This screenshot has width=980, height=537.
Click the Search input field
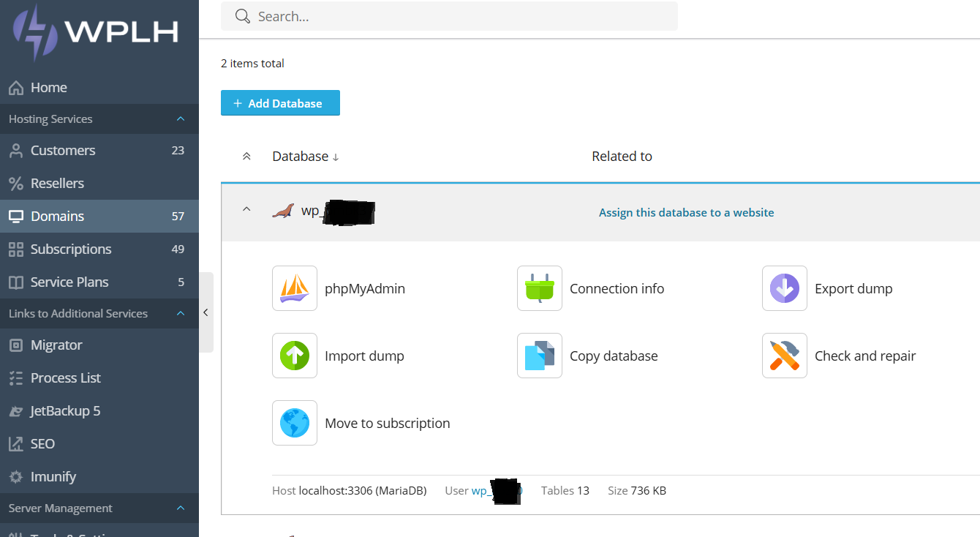[461, 16]
